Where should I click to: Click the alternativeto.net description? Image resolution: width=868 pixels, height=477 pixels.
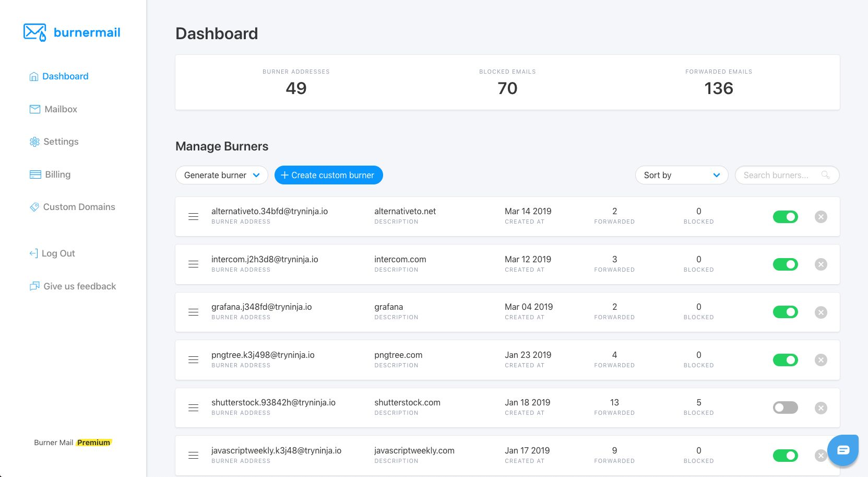click(405, 211)
